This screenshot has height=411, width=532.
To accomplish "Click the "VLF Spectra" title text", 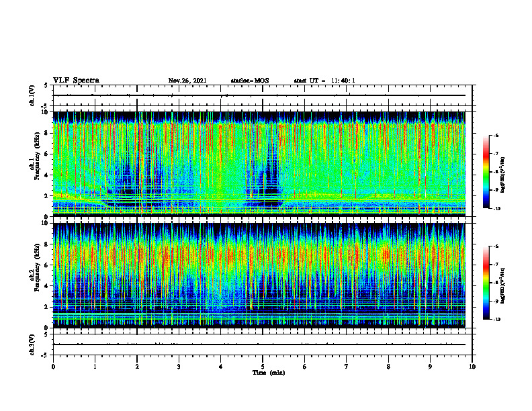I will click(x=76, y=81).
